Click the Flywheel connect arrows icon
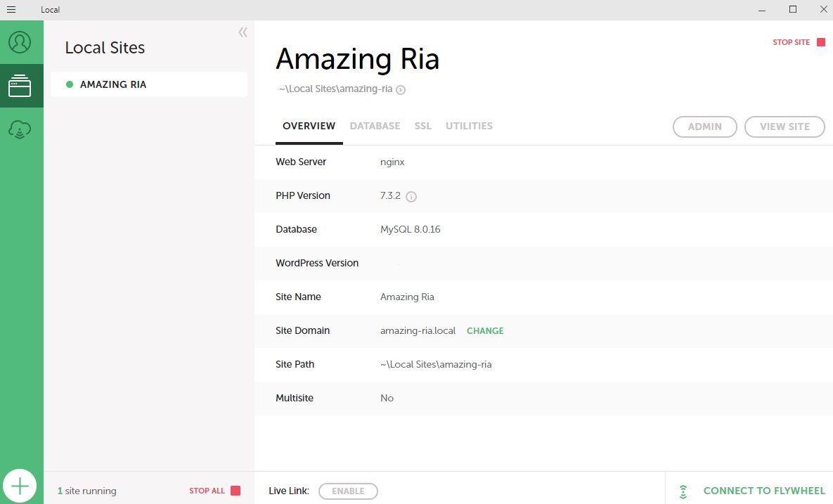This screenshot has height=504, width=833. pos(684,492)
